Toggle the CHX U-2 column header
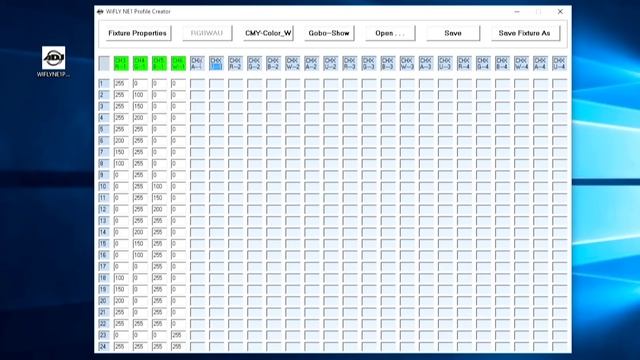 331,63
